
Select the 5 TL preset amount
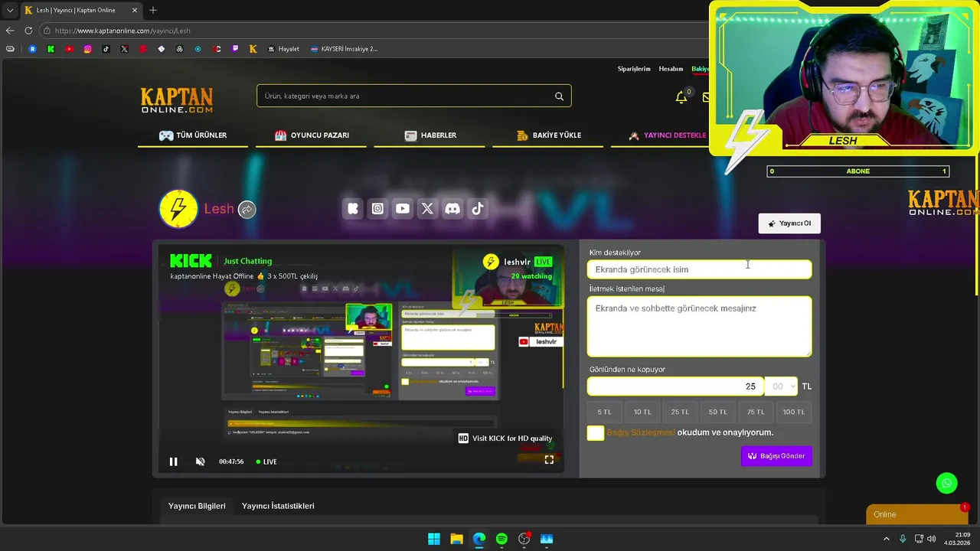(605, 412)
